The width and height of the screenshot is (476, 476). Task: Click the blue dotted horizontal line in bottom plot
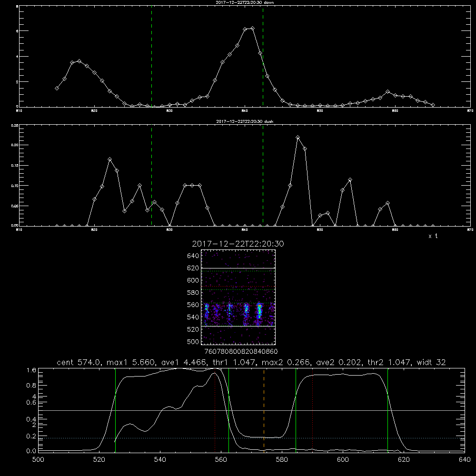click(x=252, y=438)
